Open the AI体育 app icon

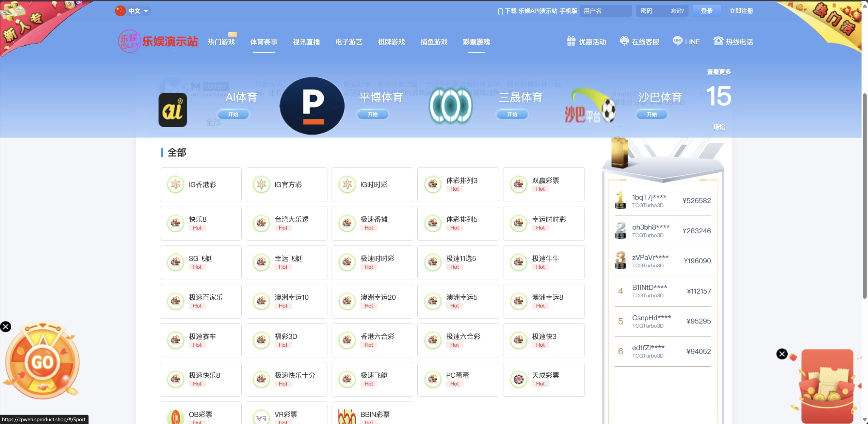click(173, 110)
